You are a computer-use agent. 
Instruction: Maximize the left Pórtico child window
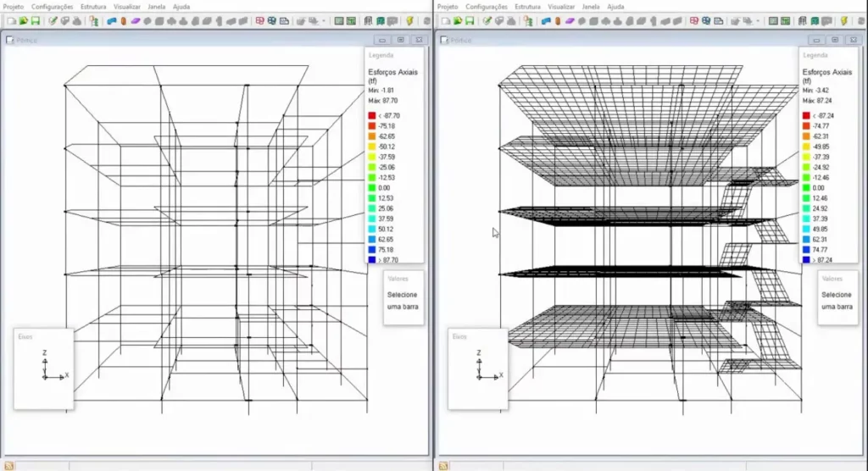(400, 39)
